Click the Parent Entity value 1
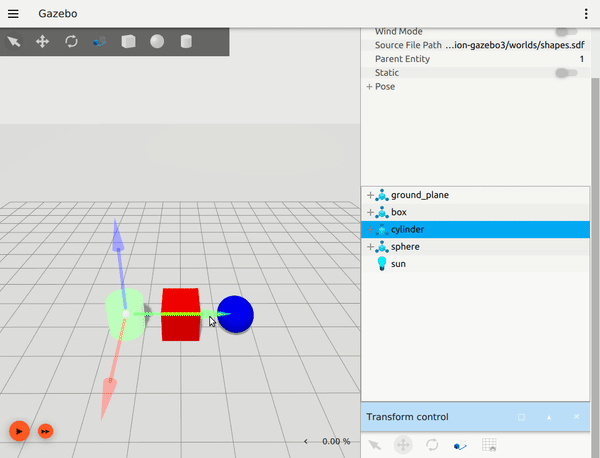The height and width of the screenshot is (458, 600). pos(582,59)
